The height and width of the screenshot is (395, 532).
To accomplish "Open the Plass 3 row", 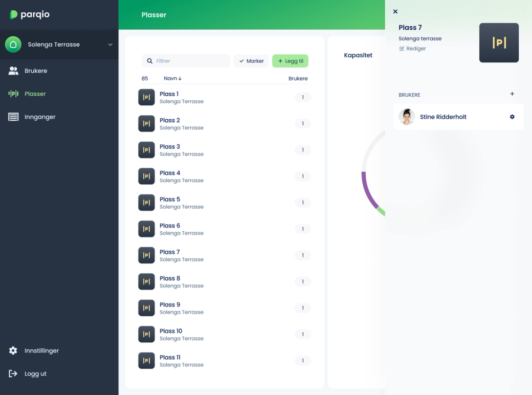I will tap(225, 150).
